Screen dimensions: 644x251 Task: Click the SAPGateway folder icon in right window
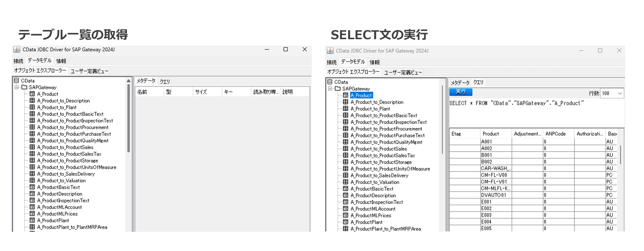(x=338, y=89)
